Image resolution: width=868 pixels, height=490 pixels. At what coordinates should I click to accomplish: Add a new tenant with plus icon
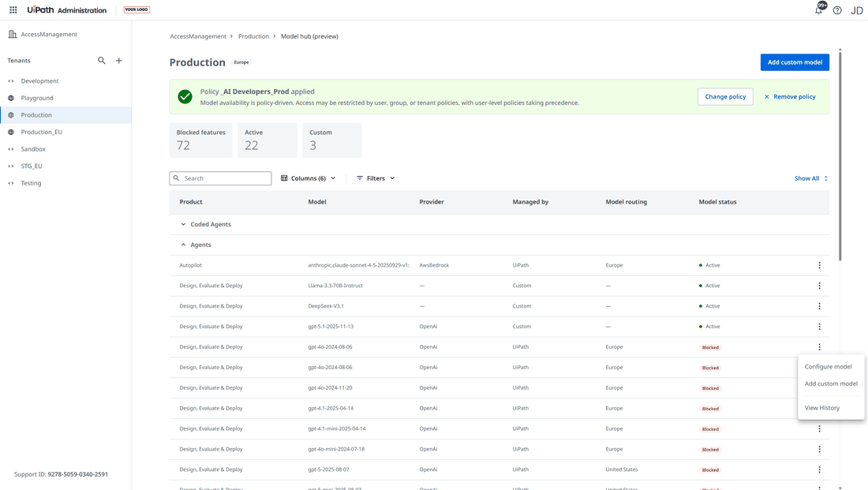coord(118,60)
